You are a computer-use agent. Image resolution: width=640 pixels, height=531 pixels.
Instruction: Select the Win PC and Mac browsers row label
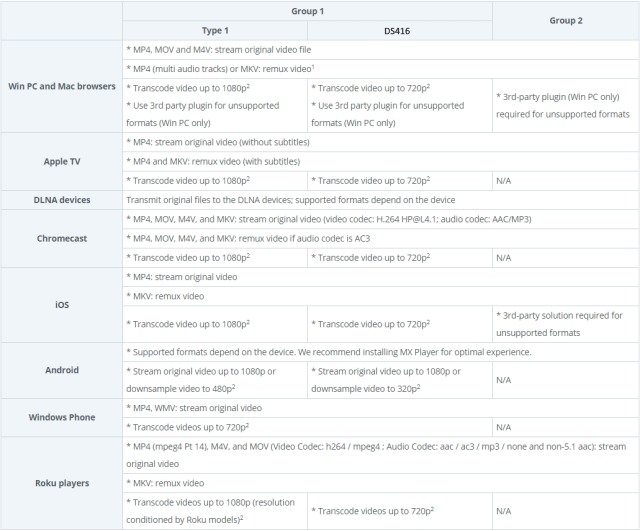click(x=62, y=87)
